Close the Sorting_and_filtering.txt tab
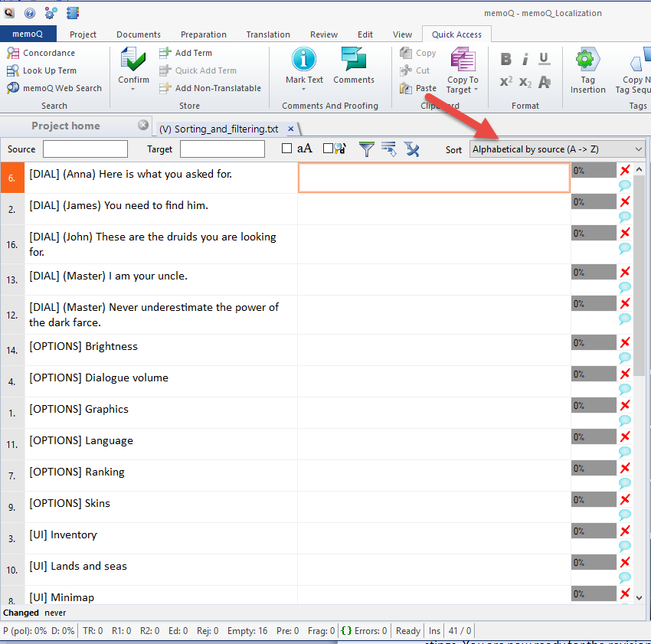The height and width of the screenshot is (644, 651). [291, 129]
